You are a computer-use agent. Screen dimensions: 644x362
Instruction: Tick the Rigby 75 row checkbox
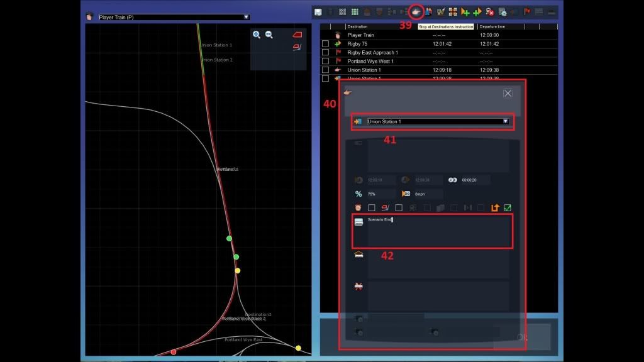325,43
